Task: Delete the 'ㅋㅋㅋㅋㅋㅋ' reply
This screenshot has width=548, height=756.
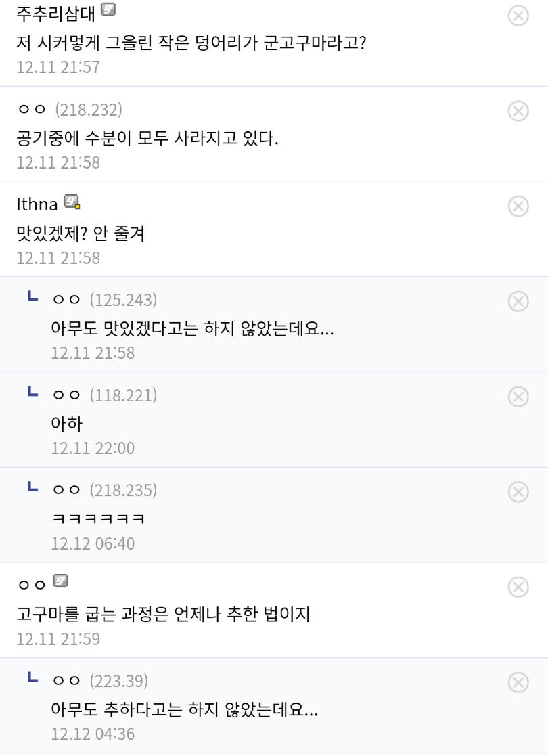Action: click(x=518, y=491)
